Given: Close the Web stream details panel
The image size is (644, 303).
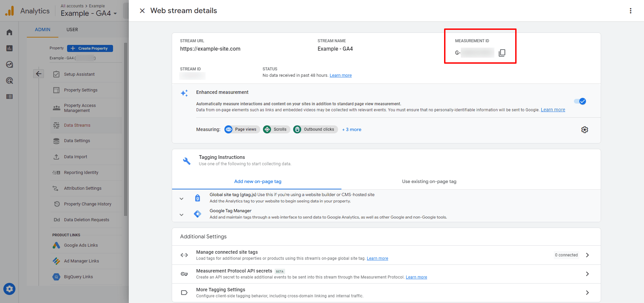Looking at the screenshot, I should [142, 11].
